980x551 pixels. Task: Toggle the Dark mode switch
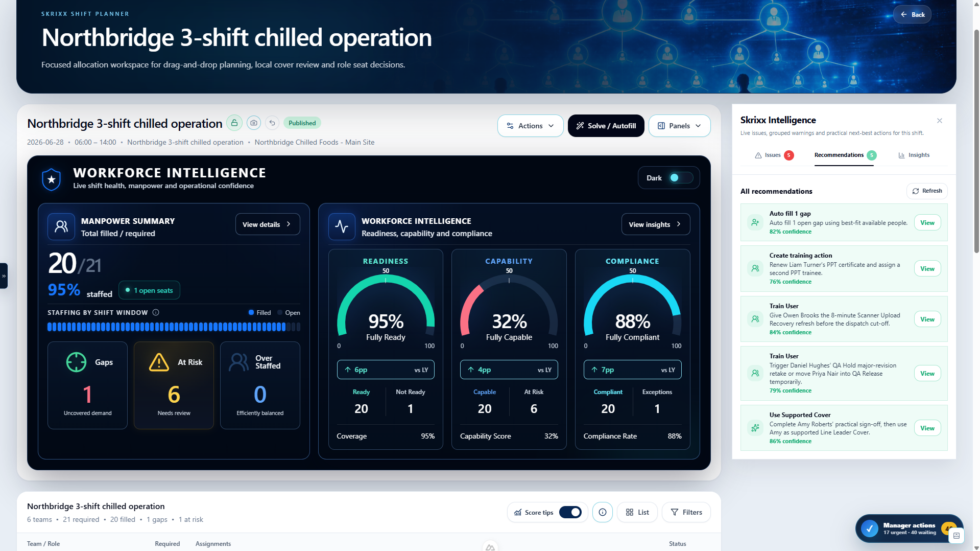[x=681, y=178]
